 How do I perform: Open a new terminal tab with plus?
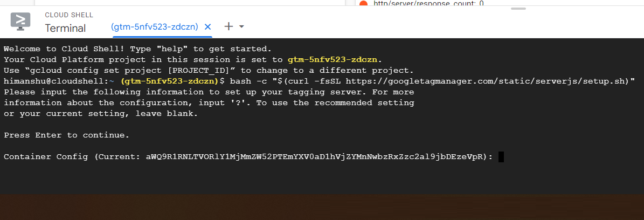pos(228,26)
